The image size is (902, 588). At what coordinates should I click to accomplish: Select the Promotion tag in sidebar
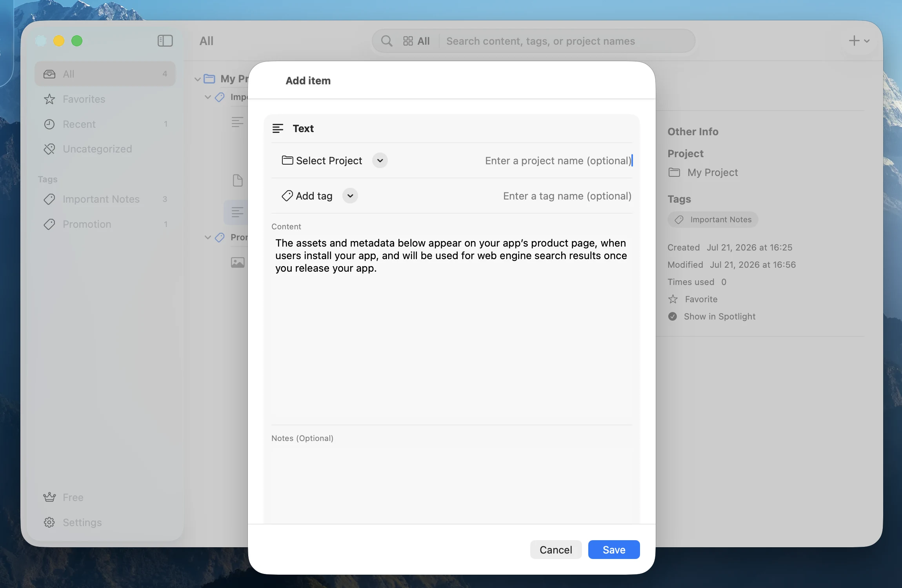pyautogui.click(x=105, y=224)
